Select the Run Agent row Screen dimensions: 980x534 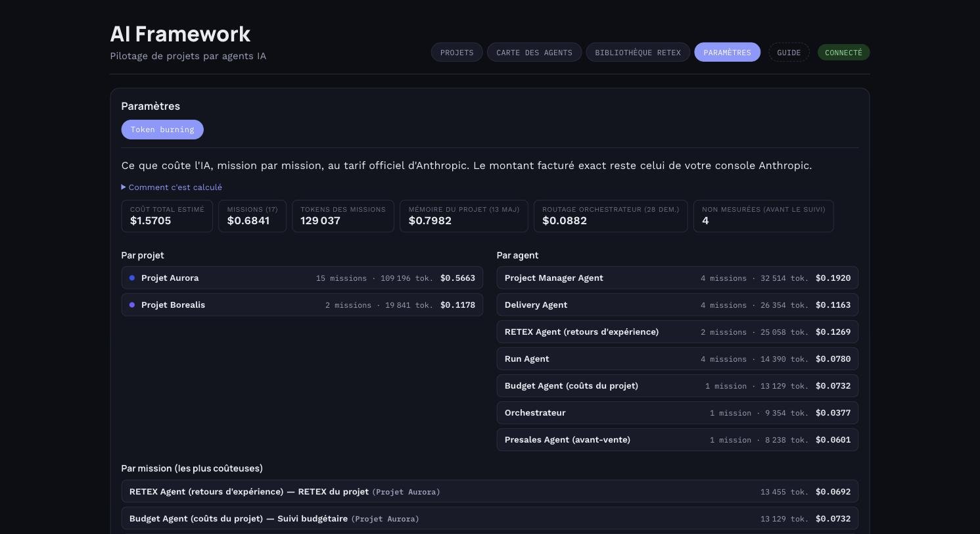(x=678, y=359)
